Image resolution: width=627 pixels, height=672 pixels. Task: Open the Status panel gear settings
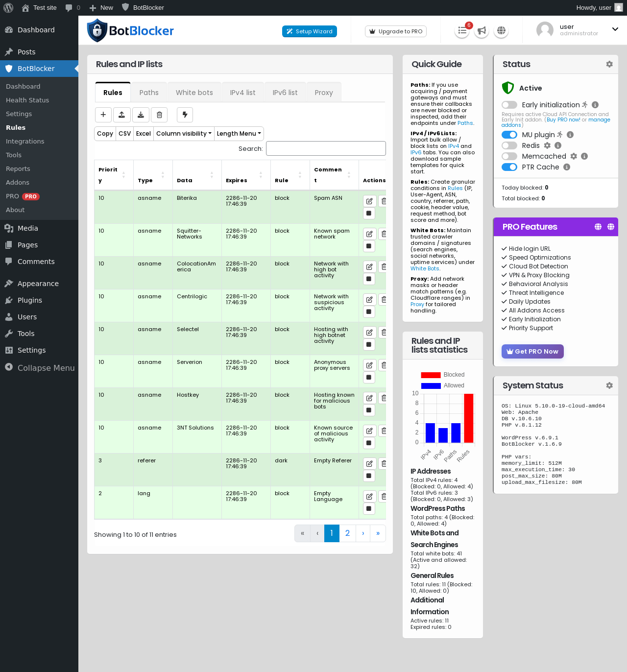coord(609,64)
